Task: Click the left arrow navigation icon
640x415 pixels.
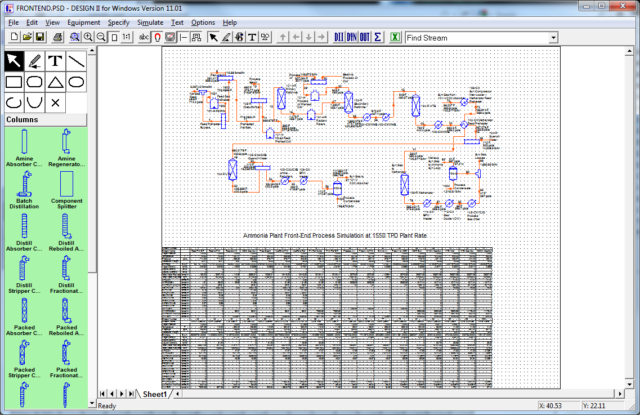Action: [296, 37]
